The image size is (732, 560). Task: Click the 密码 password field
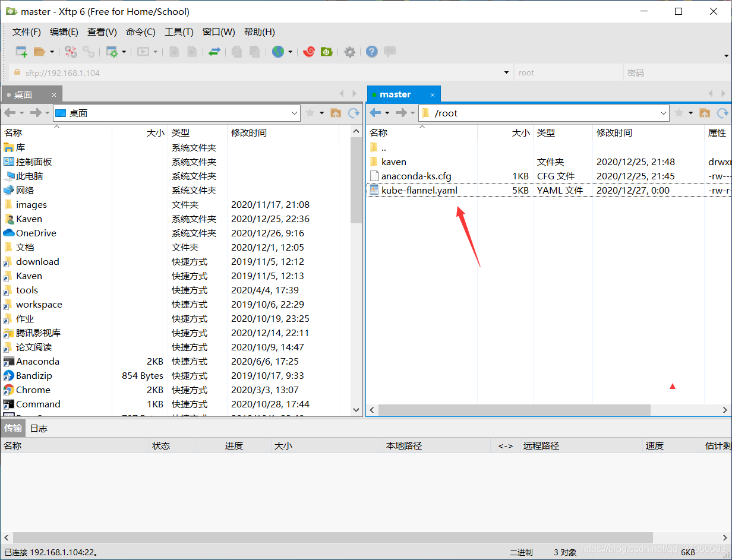[677, 73]
